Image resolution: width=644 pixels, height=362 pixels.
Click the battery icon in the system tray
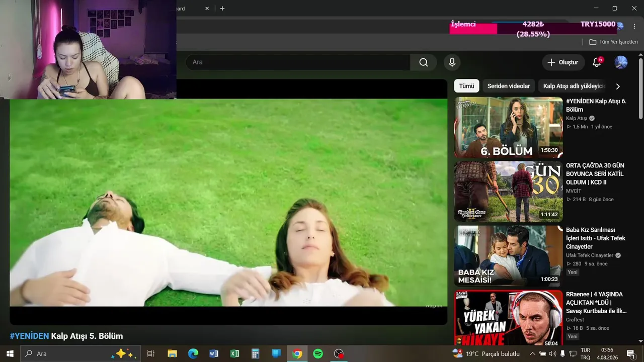[x=543, y=353]
